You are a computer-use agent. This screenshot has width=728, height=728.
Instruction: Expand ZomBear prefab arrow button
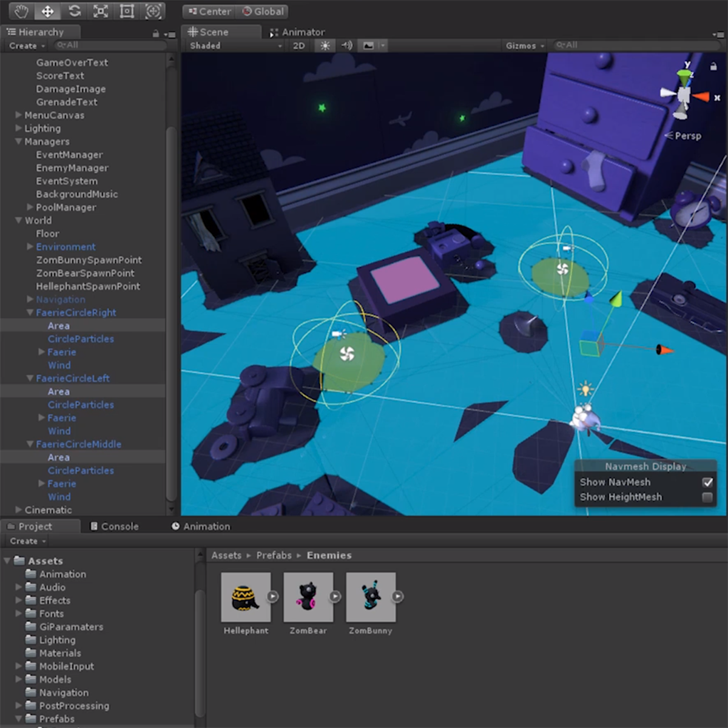click(x=335, y=596)
